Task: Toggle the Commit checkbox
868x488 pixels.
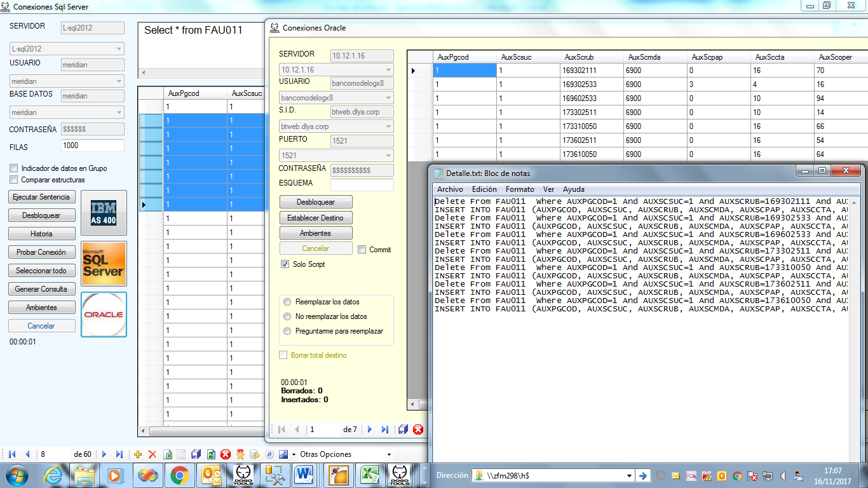Action: point(362,250)
